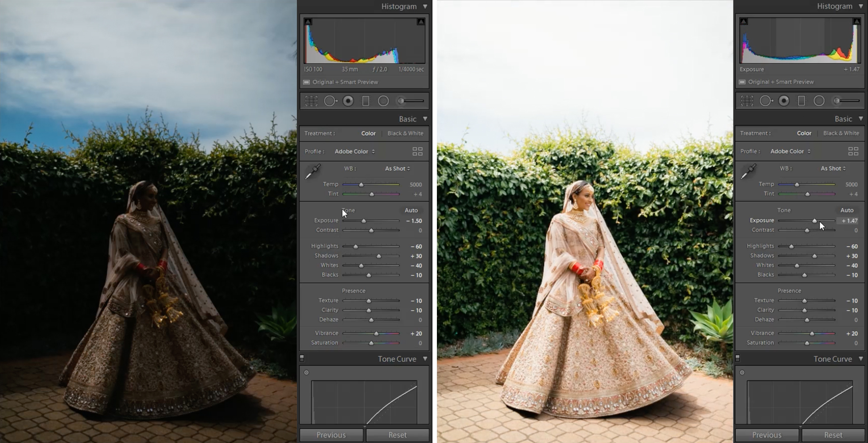Screen dimensions: 868x443
Task: Click Highlights slider handle in right panel
Action: point(791,246)
